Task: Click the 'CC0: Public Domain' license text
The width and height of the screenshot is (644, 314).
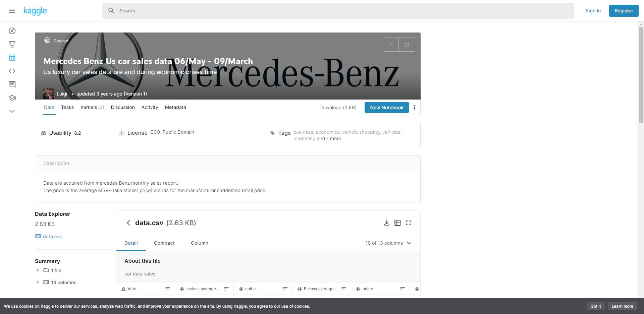Action: coord(172,132)
